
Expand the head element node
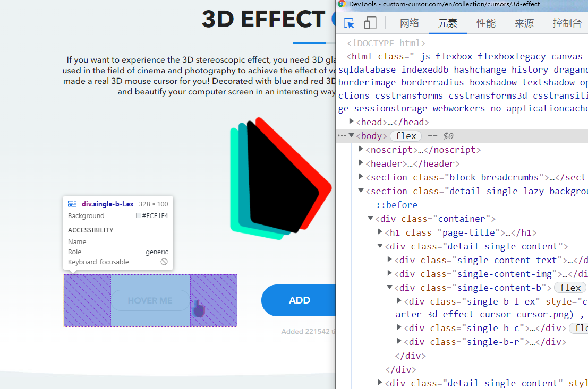click(352, 122)
